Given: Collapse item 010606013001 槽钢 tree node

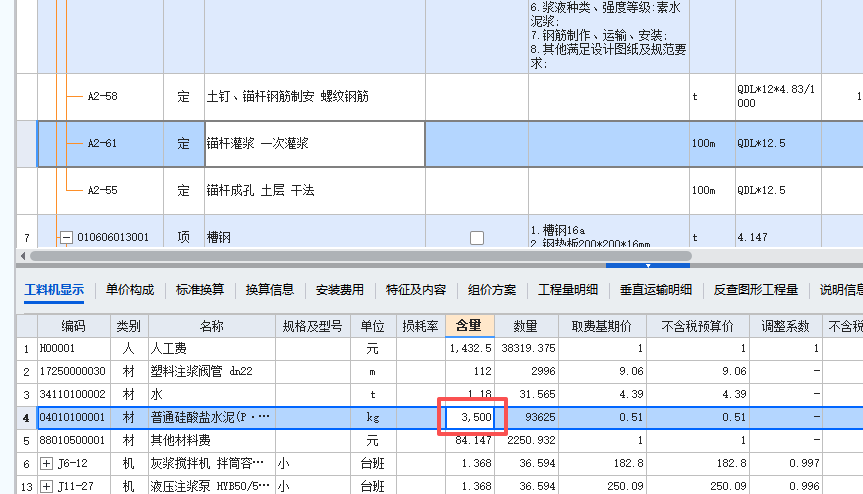Looking at the screenshot, I should point(66,238).
